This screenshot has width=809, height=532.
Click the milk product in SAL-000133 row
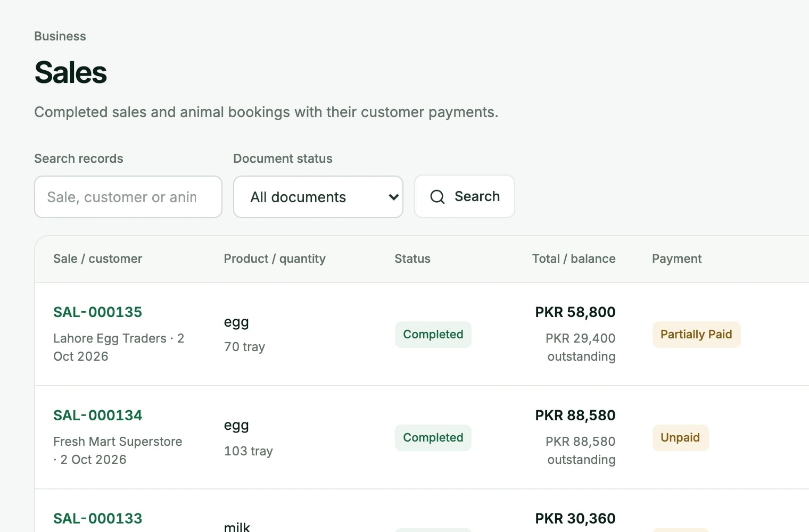(237, 527)
